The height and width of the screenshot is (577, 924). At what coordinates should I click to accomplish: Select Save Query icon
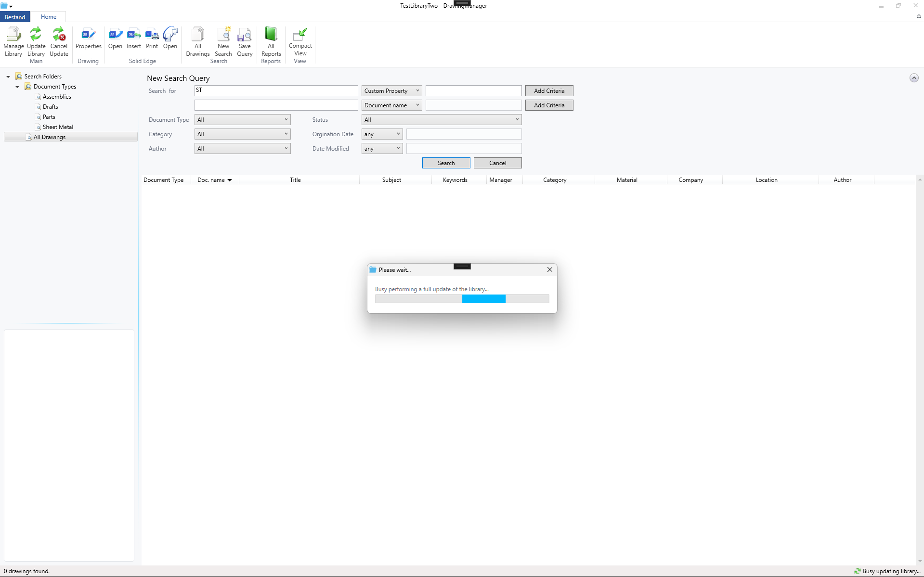coord(245,41)
